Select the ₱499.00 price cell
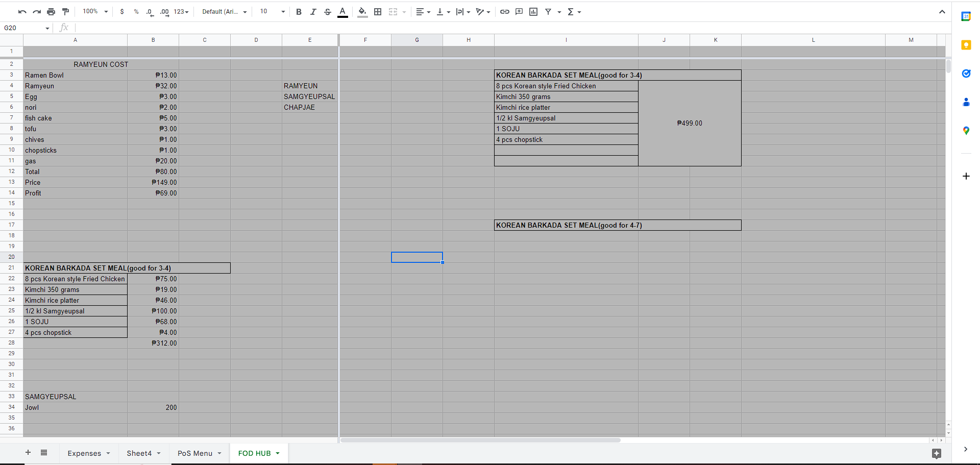The width and height of the screenshot is (980, 465). (690, 123)
